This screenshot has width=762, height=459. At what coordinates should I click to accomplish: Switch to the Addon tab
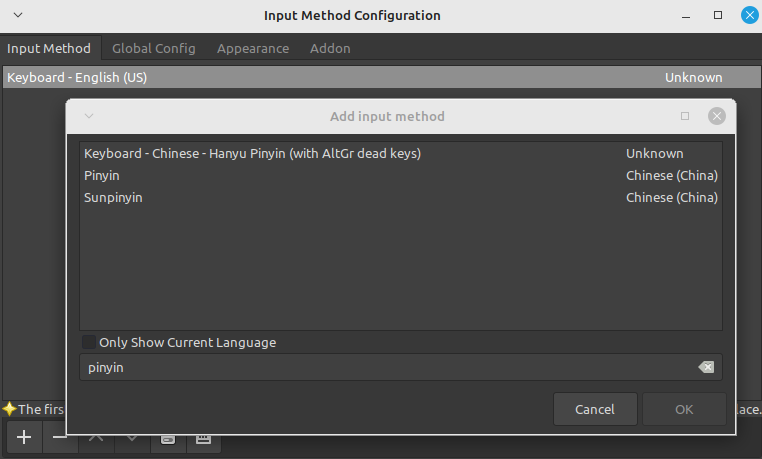tap(330, 48)
